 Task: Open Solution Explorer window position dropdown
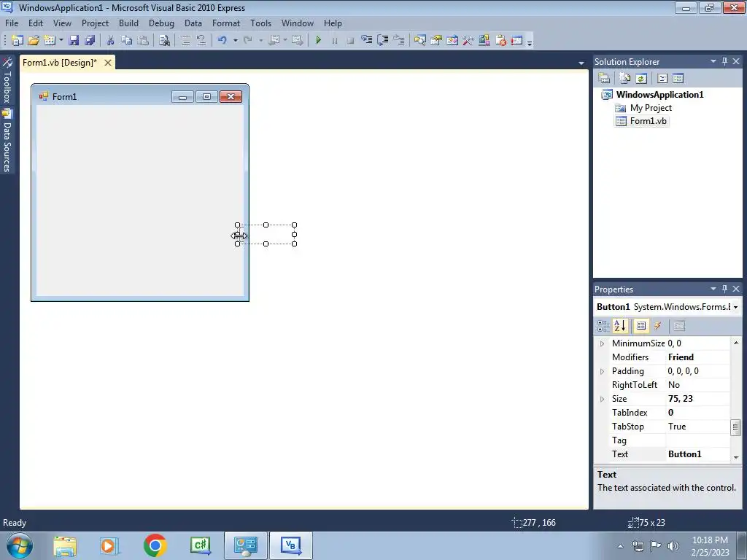pos(713,61)
